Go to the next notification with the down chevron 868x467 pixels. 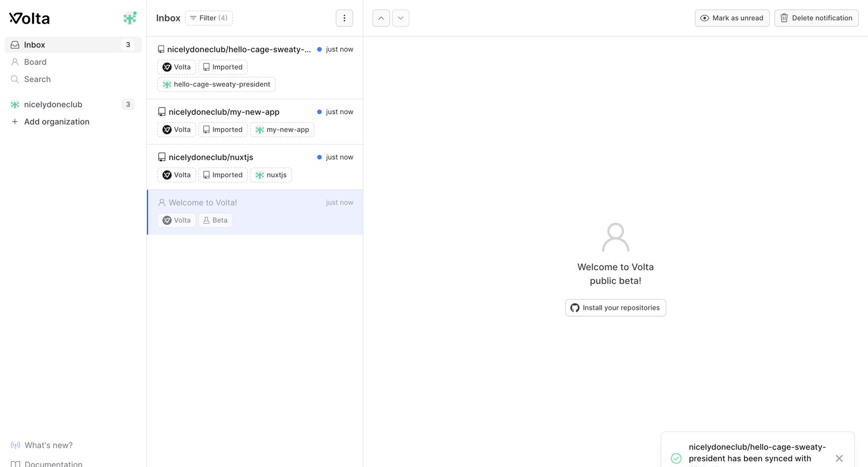[401, 18]
